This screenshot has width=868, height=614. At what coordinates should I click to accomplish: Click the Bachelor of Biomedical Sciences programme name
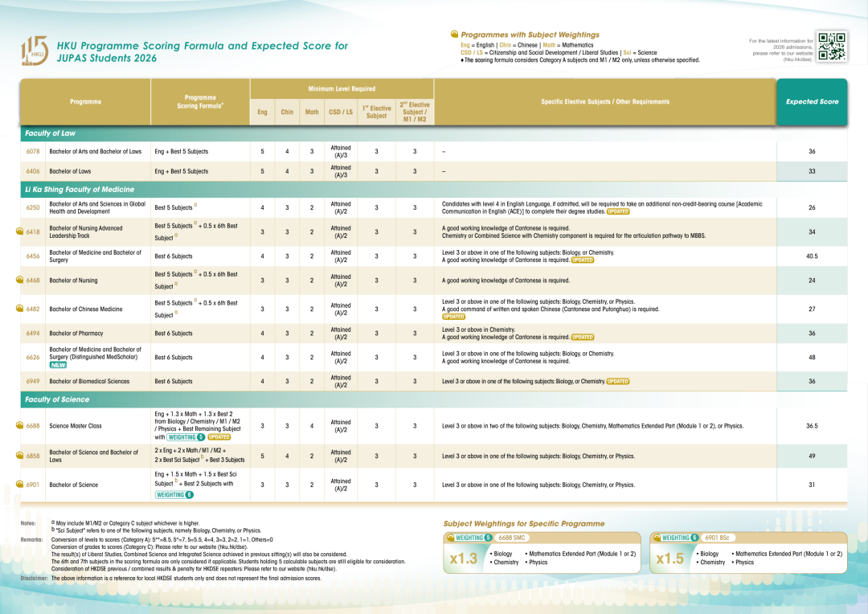click(89, 381)
